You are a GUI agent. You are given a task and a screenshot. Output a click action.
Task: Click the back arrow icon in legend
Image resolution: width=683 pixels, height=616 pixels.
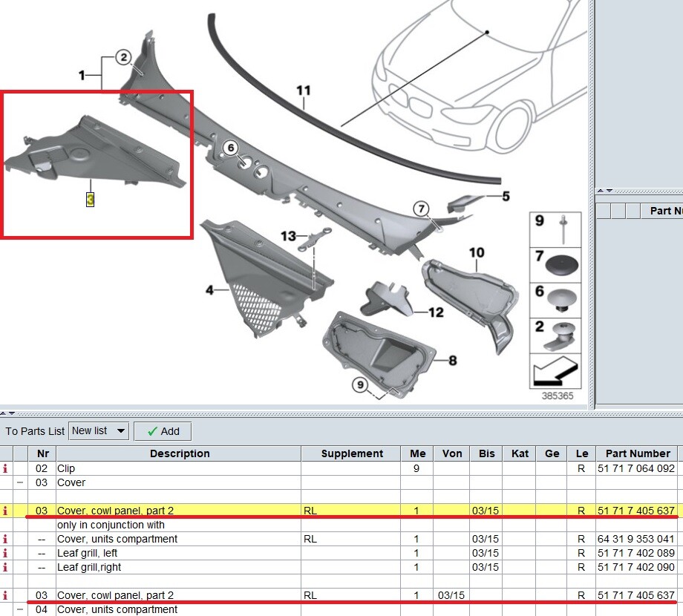tap(555, 371)
